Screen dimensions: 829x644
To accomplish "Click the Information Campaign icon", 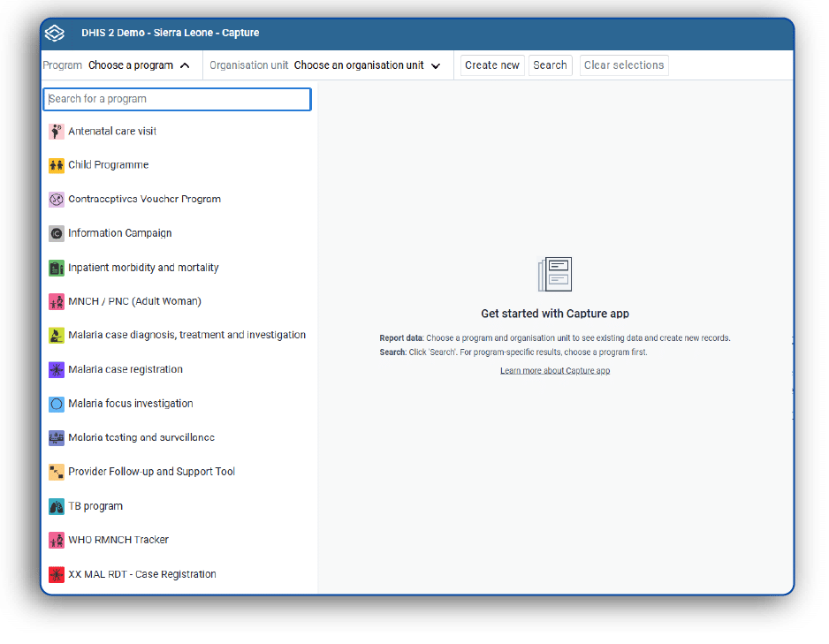I will pos(57,233).
